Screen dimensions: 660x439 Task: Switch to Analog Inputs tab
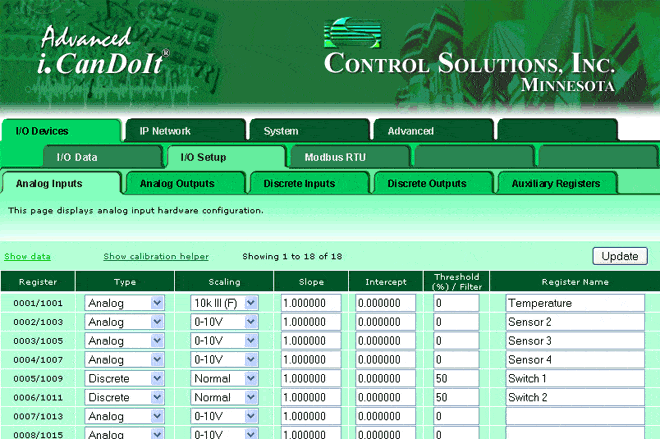coord(61,184)
